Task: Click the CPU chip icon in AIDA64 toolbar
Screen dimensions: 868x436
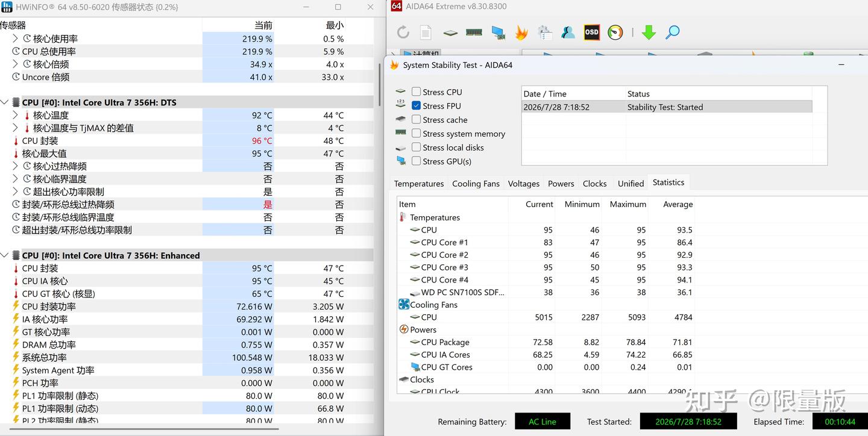Action: (450, 33)
